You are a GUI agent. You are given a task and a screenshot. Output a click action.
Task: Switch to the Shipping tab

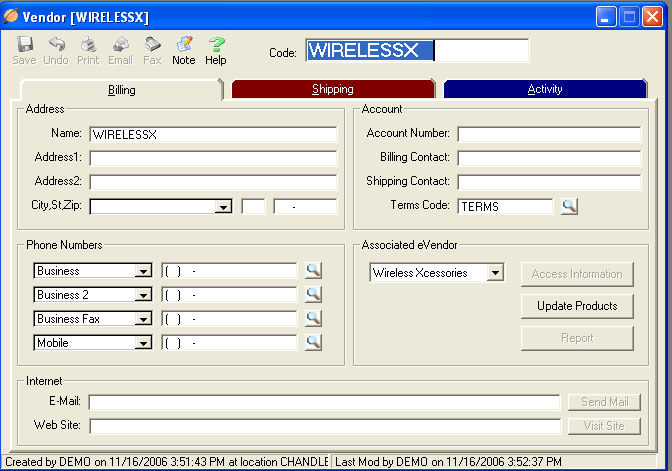[333, 89]
